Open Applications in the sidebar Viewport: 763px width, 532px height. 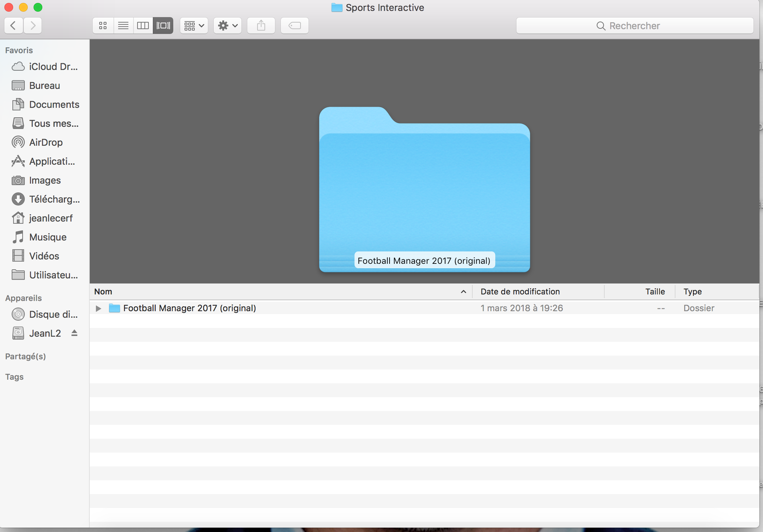tap(43, 161)
